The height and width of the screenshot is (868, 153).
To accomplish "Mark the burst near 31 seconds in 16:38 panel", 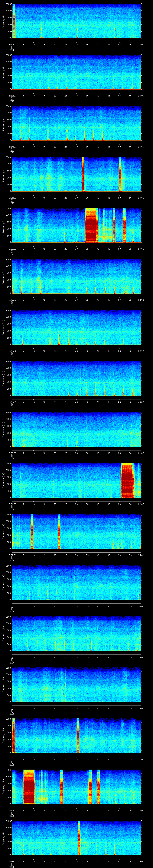I will coord(79,838).
